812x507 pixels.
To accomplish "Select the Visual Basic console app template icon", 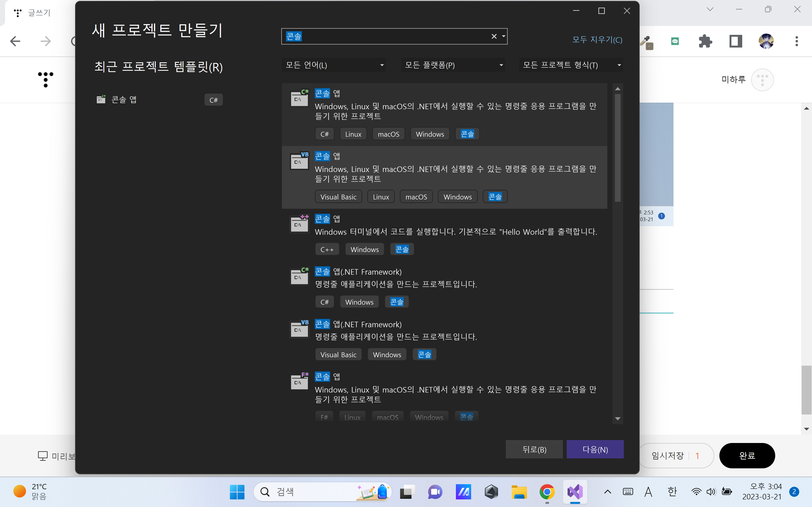I will [x=299, y=161].
